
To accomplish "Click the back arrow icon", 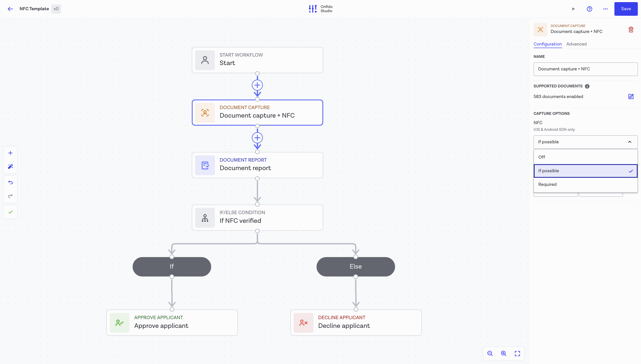I will 10,9.
